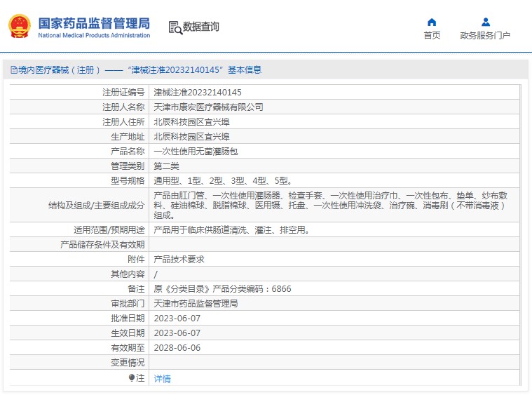Click the 注册人名称 row label
532x395 pixels.
point(123,107)
